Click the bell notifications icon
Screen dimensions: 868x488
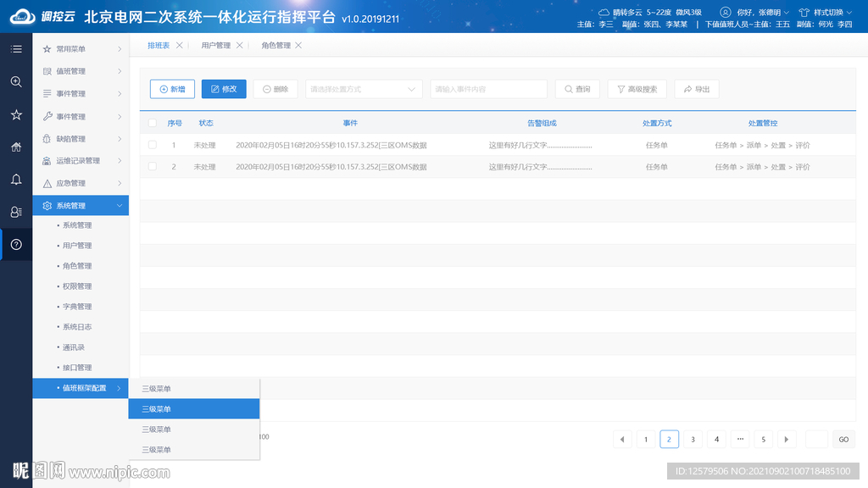[x=16, y=180]
